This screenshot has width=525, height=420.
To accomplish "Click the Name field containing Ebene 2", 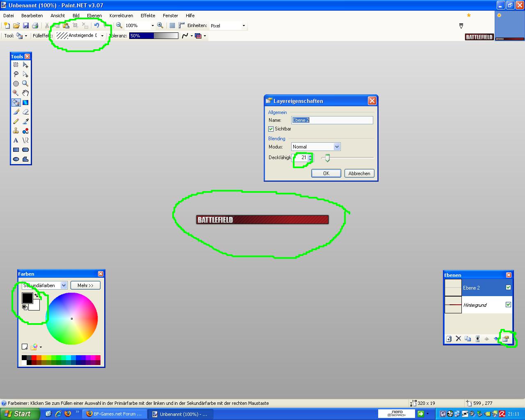I will 332,120.
